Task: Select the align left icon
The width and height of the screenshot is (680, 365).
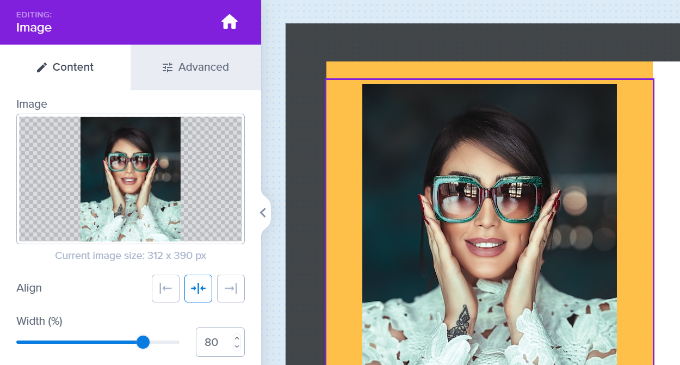Action: click(x=166, y=288)
